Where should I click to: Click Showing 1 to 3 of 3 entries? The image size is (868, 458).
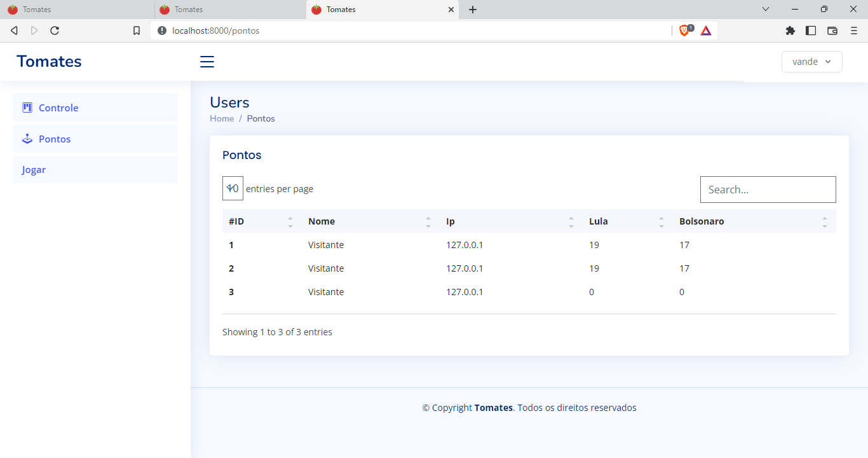(x=277, y=332)
